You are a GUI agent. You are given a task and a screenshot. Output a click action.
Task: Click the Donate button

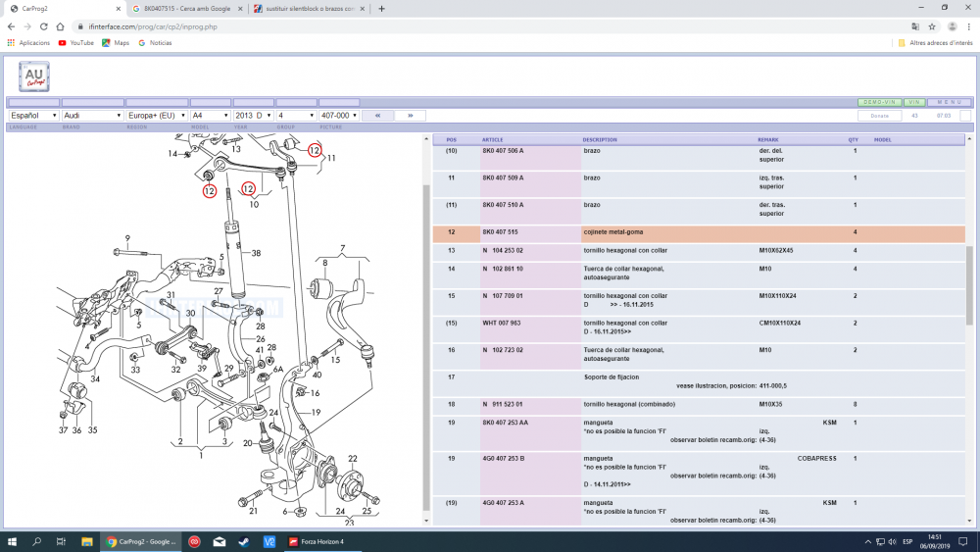click(x=879, y=116)
